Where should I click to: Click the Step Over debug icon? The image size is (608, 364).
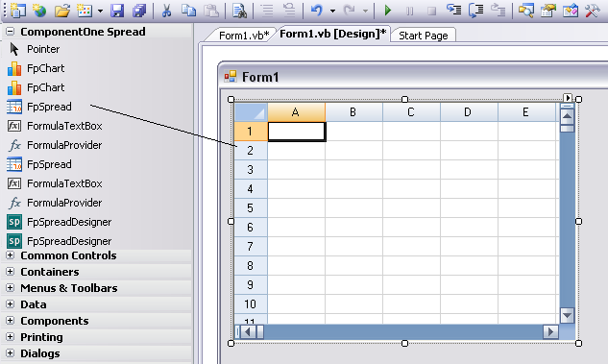coord(475,11)
